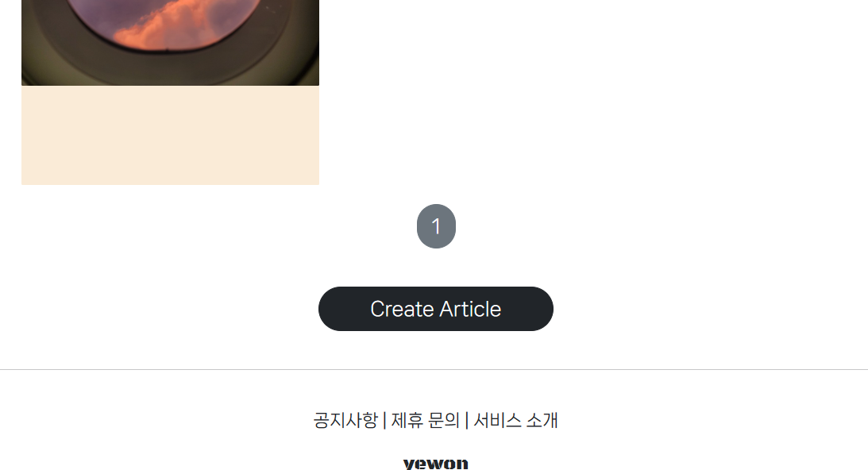Select the pink cloud photo thumbnail
The image size is (868, 470).
pos(171,43)
